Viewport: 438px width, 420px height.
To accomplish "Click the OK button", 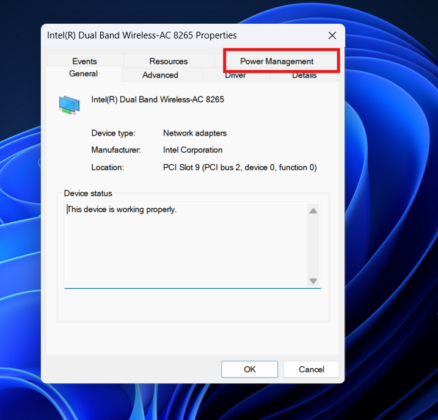I will click(x=249, y=369).
